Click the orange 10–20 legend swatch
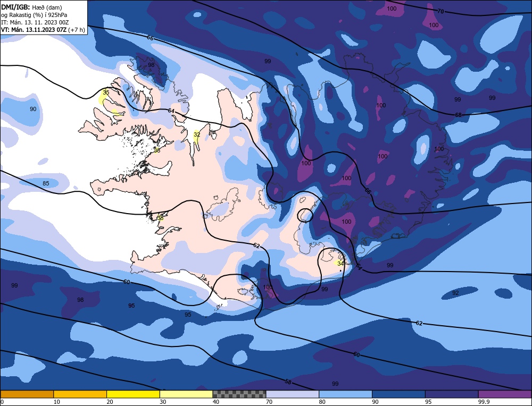Image resolution: width=532 pixels, height=406 pixels. tap(80, 394)
